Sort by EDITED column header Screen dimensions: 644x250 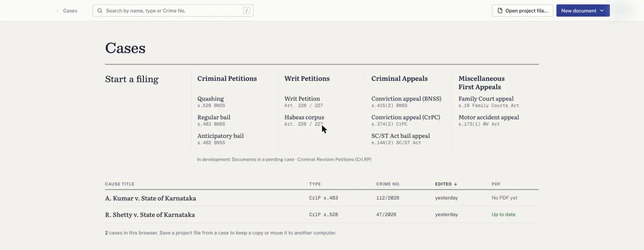[446, 184]
